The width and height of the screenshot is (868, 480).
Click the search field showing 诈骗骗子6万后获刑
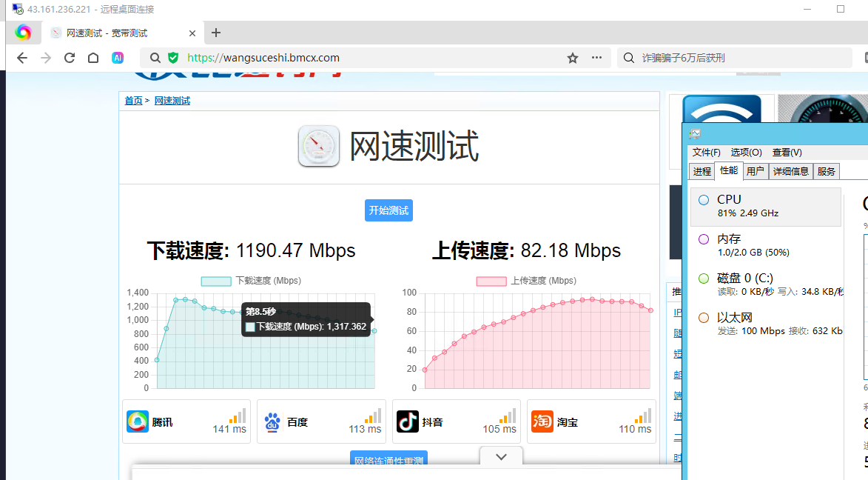(x=733, y=58)
